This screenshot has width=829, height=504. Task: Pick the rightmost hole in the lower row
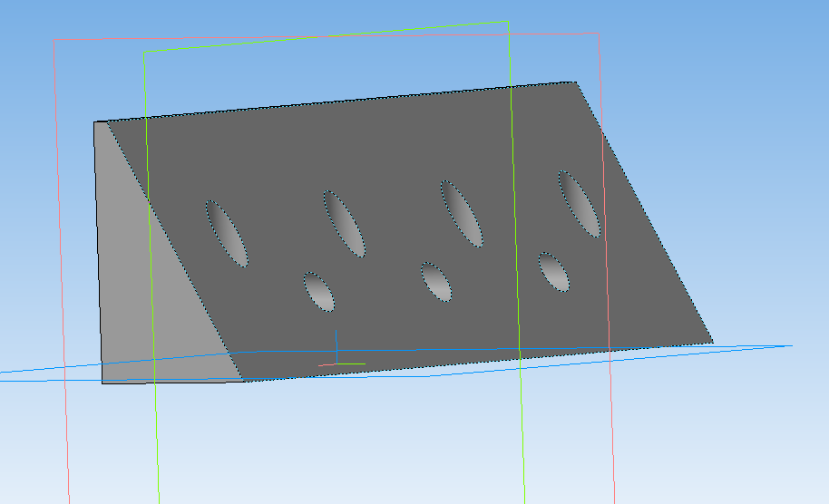pyautogui.click(x=553, y=272)
